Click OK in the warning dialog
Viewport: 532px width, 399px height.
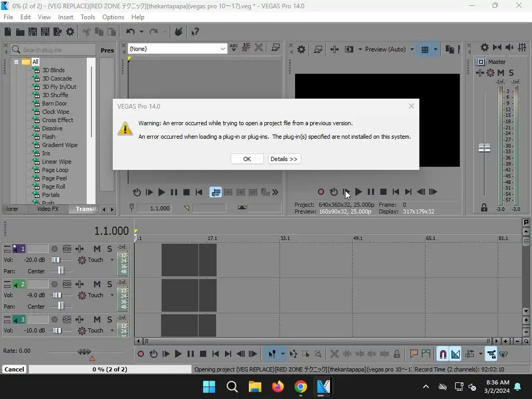point(247,159)
